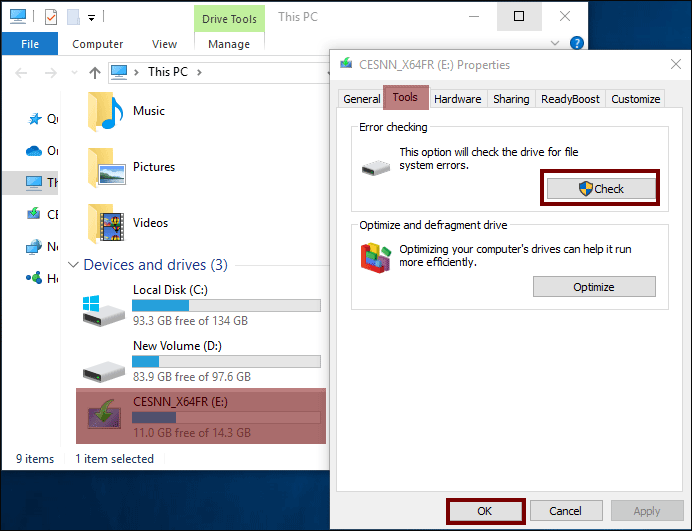Open the Customize tab
The width and height of the screenshot is (692, 531).
click(636, 99)
